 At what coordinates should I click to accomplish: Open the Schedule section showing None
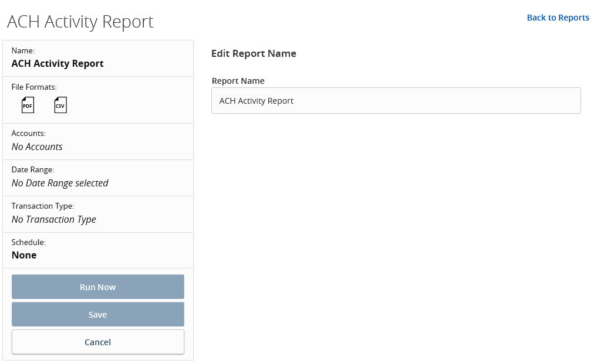[x=98, y=250]
